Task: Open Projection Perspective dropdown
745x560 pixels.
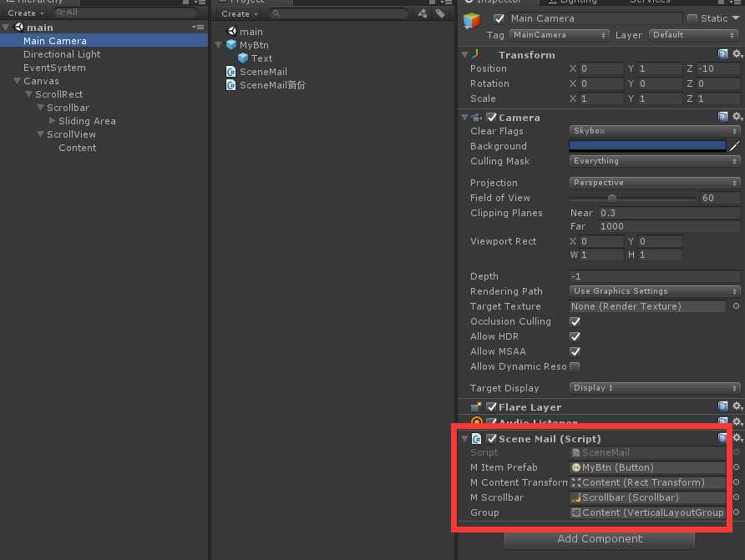Action: [655, 183]
